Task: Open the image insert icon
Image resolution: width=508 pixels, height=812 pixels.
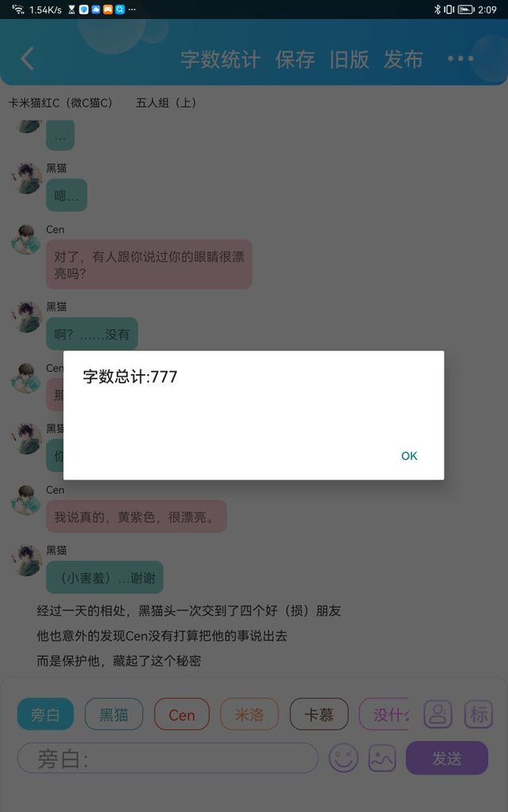Action: click(382, 759)
